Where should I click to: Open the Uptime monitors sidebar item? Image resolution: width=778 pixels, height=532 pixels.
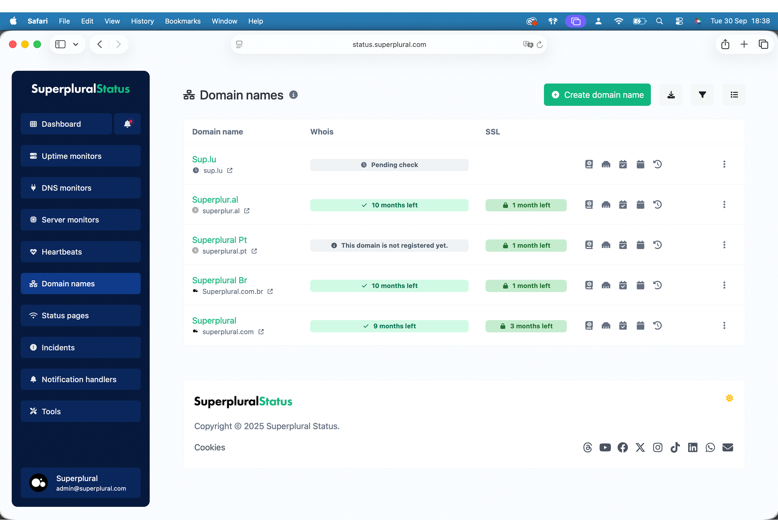click(81, 156)
